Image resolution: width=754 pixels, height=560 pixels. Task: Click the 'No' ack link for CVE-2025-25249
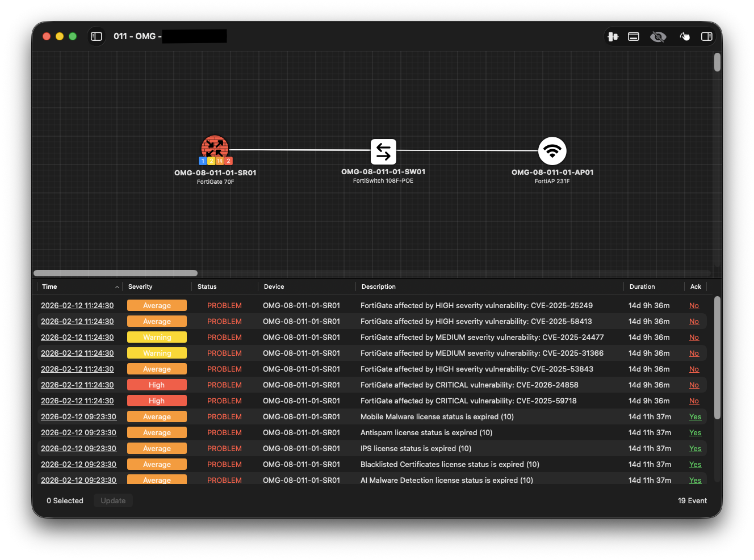(694, 306)
